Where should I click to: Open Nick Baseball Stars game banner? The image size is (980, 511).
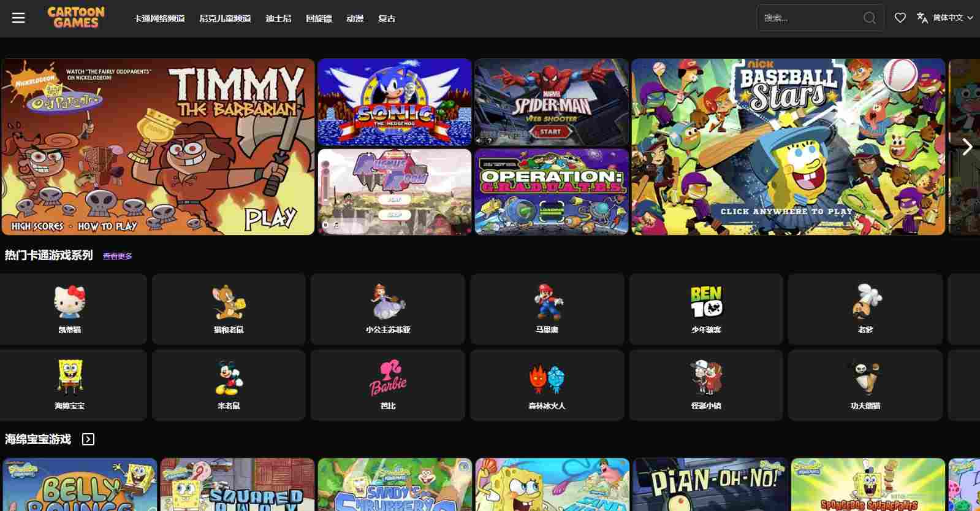(788, 147)
